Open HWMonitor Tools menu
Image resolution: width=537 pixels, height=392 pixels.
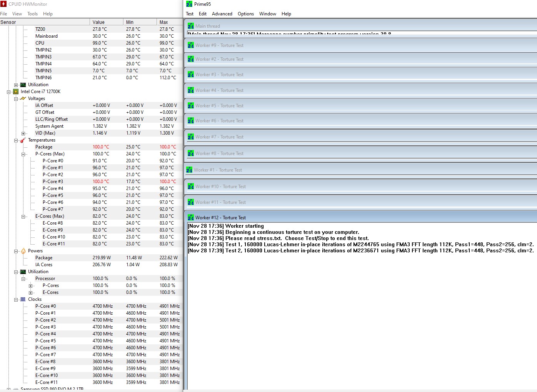33,14
